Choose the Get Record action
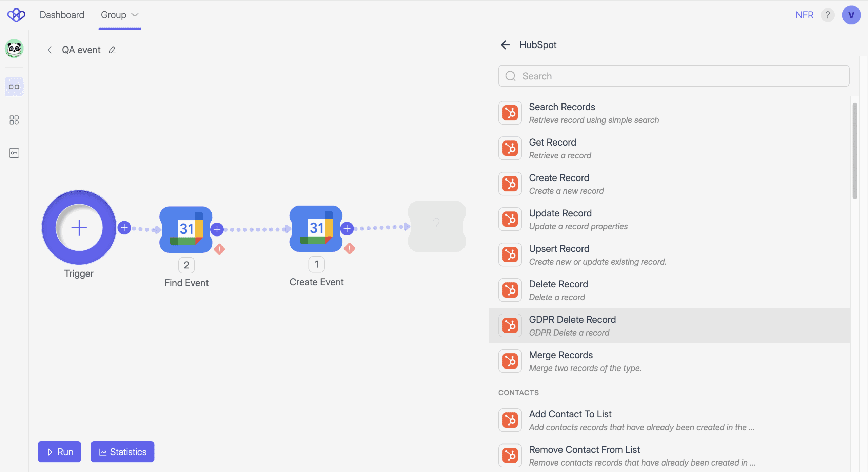The width and height of the screenshot is (868, 472). click(x=670, y=148)
